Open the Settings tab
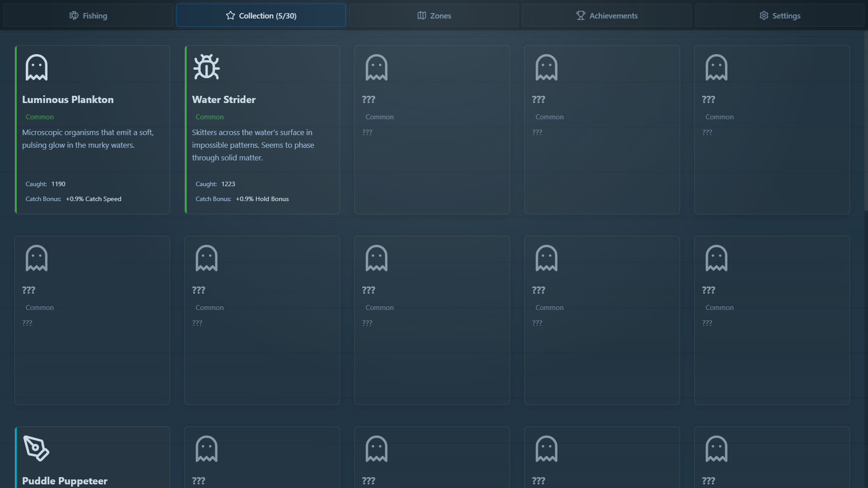Image resolution: width=868 pixels, height=488 pixels. coord(779,15)
